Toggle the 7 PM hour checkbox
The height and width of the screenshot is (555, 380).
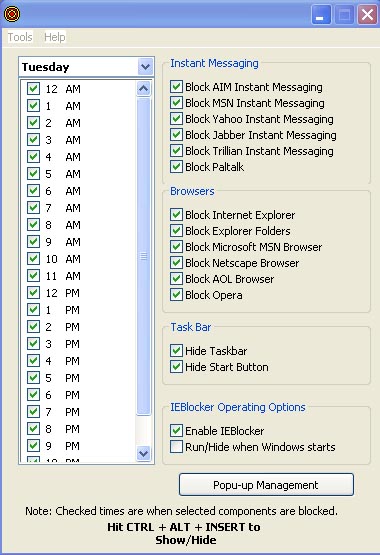click(x=33, y=411)
